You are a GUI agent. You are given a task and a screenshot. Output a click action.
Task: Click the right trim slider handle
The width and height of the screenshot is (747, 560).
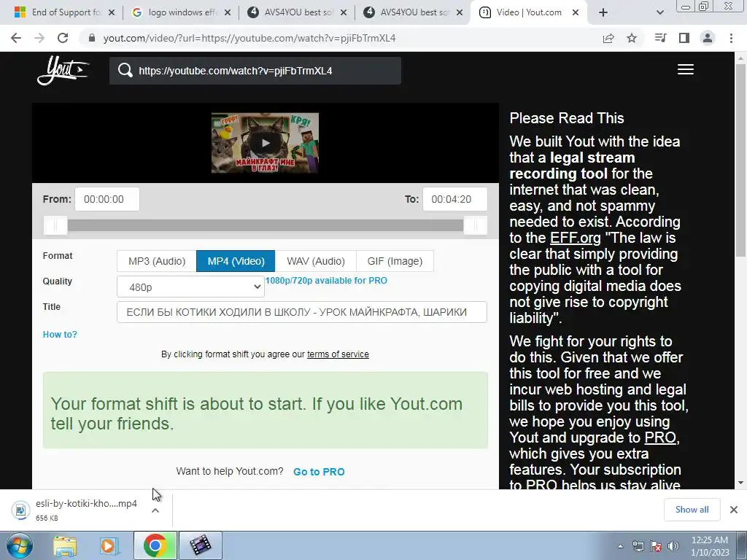475,225
